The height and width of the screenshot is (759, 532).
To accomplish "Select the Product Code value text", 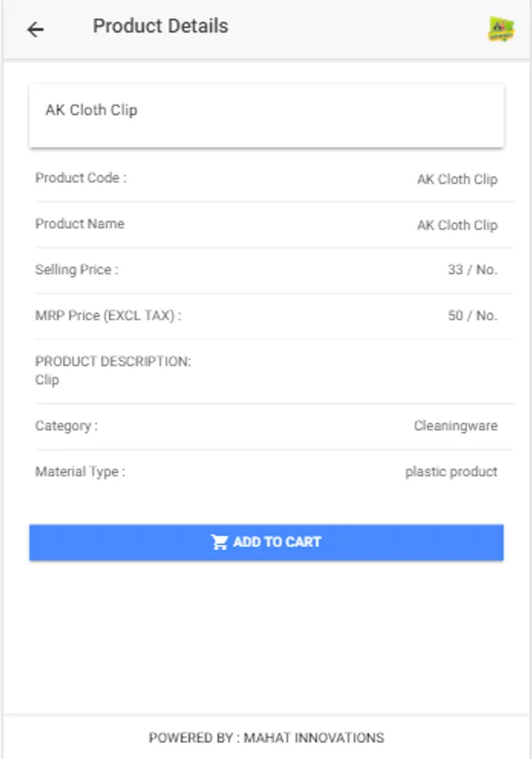I will coord(457,180).
